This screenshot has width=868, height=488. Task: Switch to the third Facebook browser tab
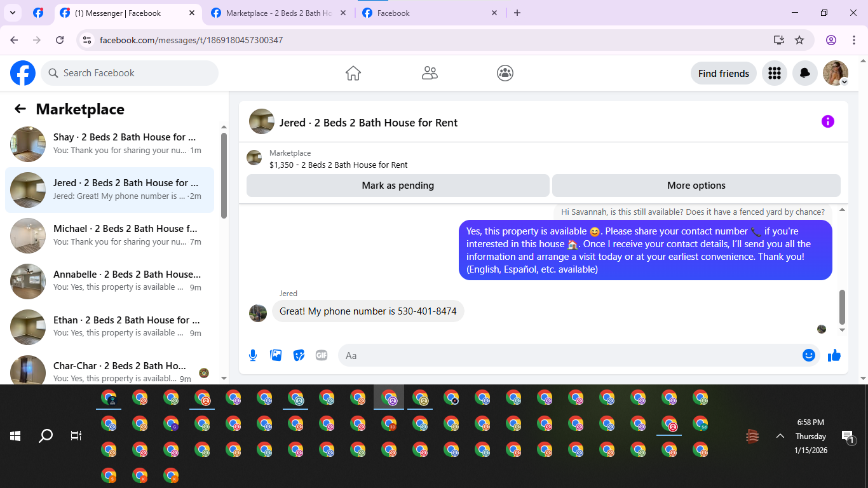[x=430, y=13]
